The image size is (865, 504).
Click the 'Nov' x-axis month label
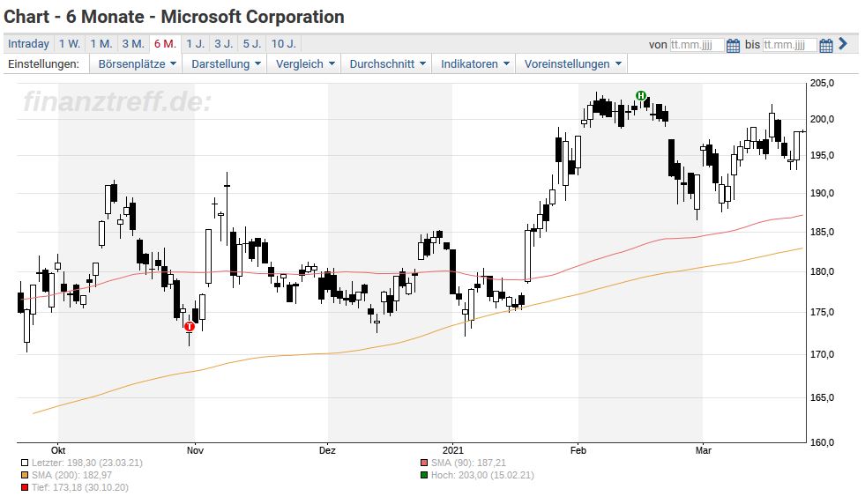[x=195, y=450]
